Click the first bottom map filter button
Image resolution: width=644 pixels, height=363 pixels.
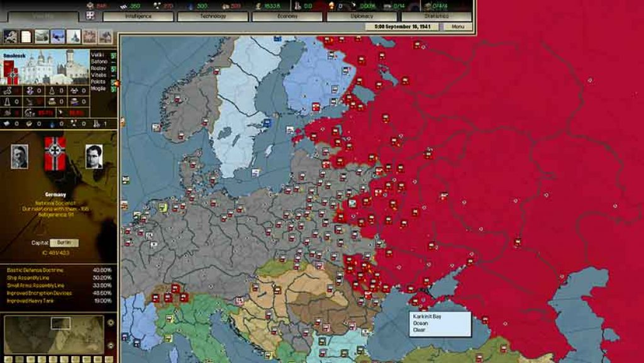tap(8, 359)
